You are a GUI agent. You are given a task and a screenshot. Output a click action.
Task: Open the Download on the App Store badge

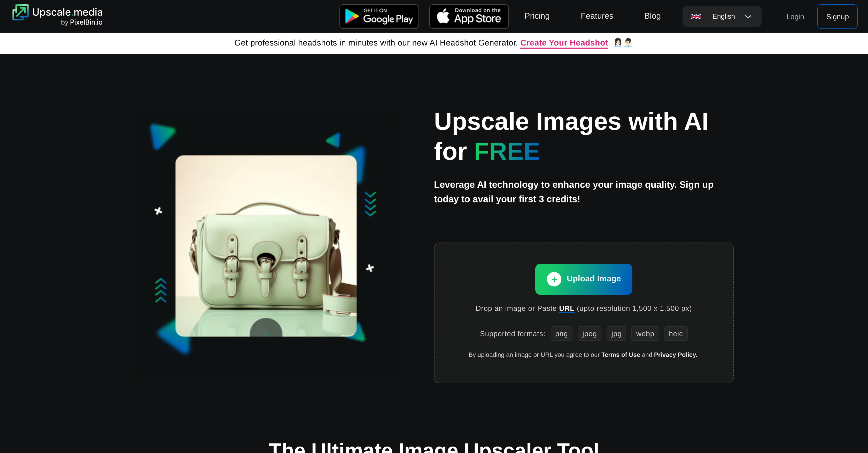469,16
